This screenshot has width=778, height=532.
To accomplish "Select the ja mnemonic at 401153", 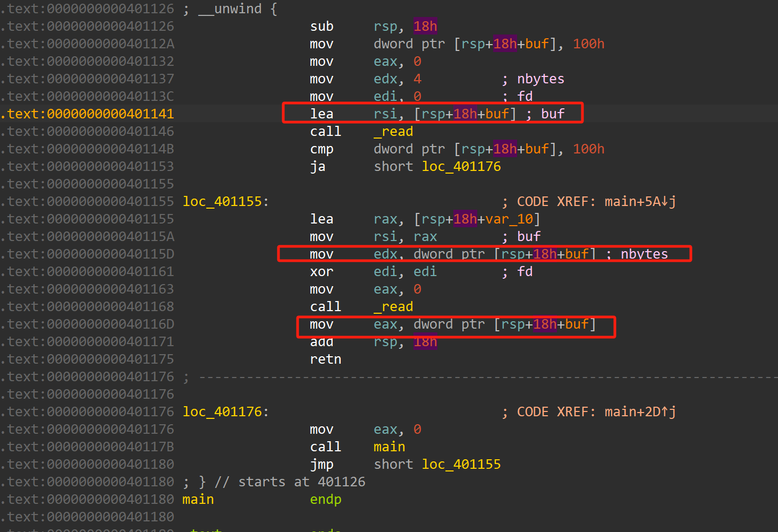I will 318,166.
